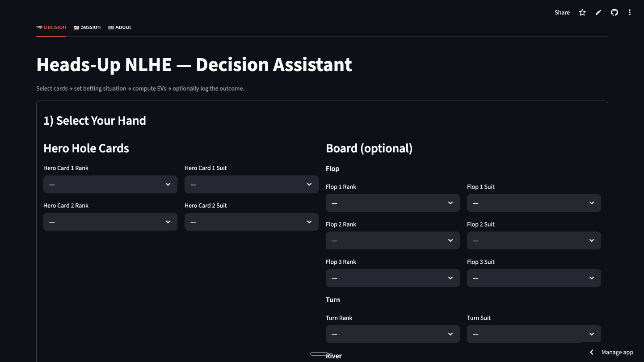Click Flop 1 Suit chevron arrow

[592, 203]
